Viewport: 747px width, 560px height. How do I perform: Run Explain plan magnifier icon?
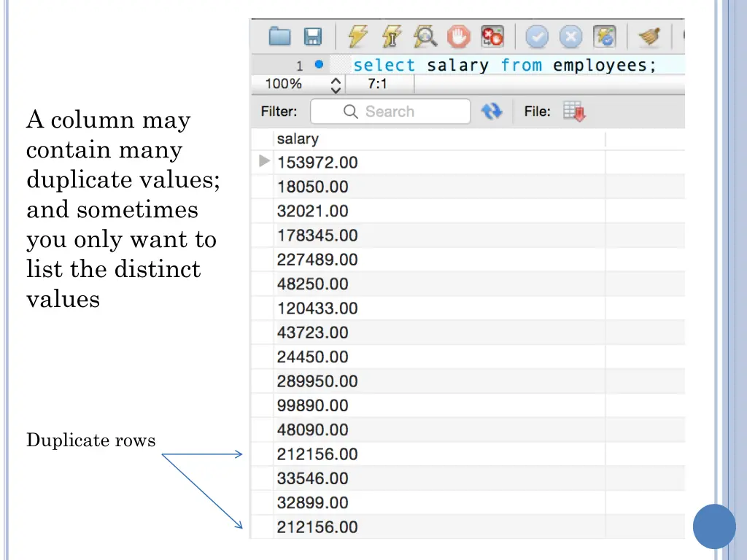(425, 36)
